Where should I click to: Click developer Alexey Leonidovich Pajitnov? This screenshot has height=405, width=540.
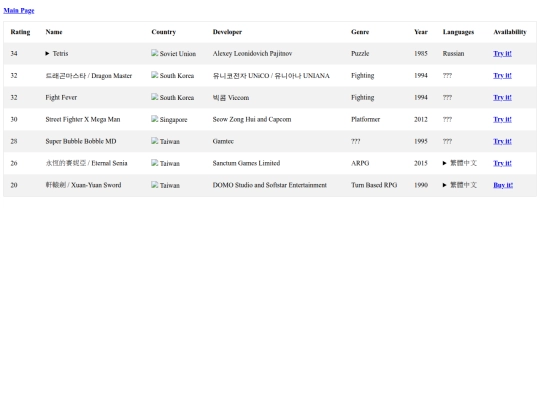coord(252,53)
